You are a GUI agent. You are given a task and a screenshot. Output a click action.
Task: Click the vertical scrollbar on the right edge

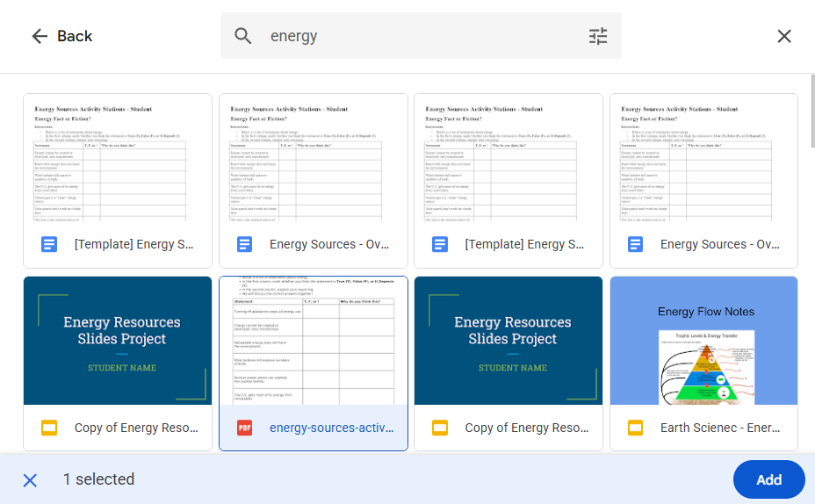coord(811,114)
